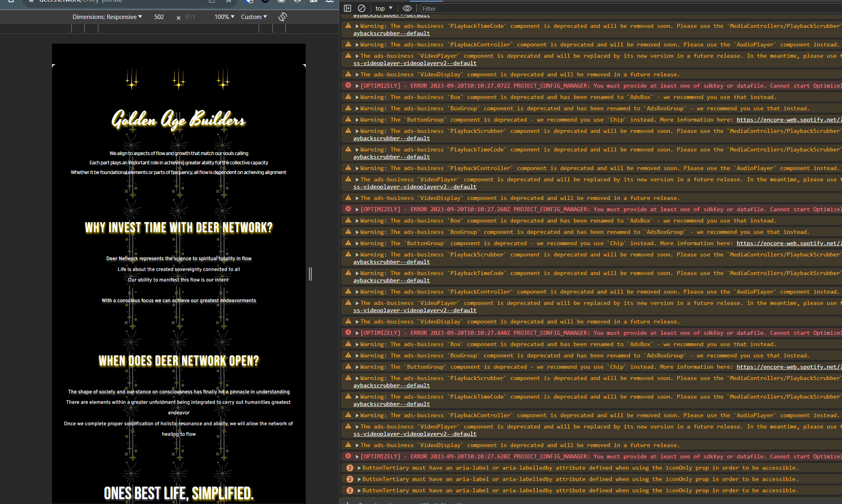
Task: Click the console Filter input field
Action: pos(606,8)
